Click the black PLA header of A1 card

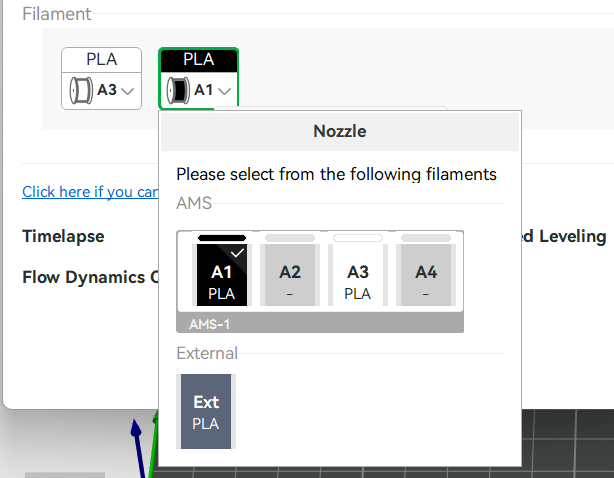[x=198, y=59]
